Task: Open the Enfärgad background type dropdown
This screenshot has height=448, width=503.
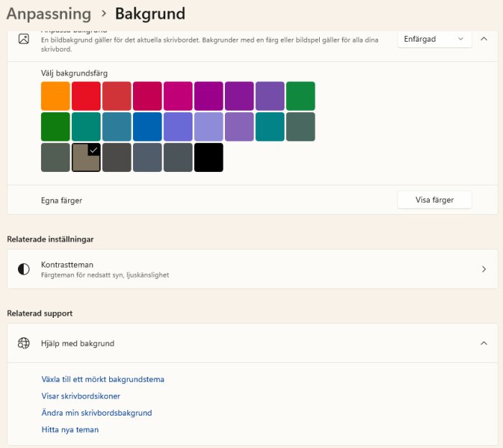Action: click(x=434, y=39)
